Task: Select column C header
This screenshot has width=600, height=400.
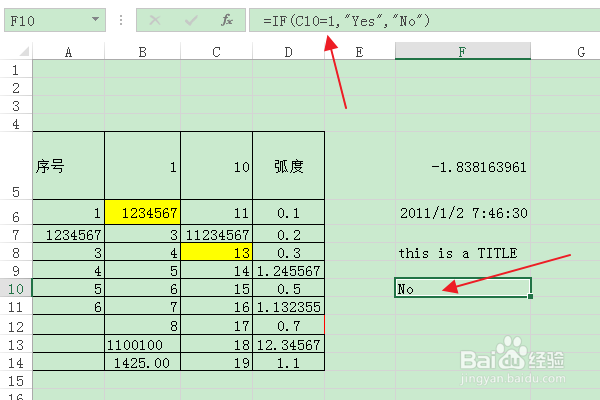Action: click(217, 52)
